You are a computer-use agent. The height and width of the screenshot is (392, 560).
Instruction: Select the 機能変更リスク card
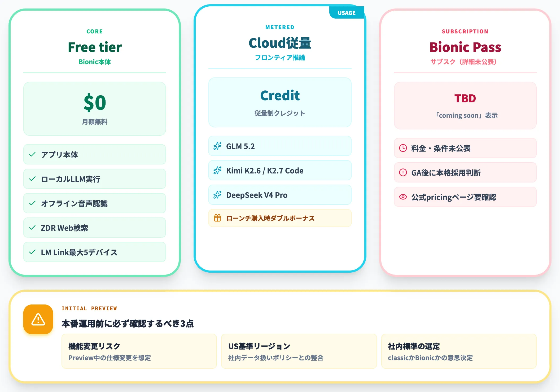pyautogui.click(x=139, y=351)
